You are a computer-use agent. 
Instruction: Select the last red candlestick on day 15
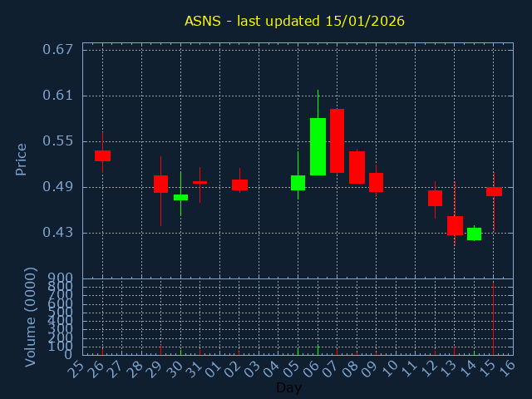[494, 191]
